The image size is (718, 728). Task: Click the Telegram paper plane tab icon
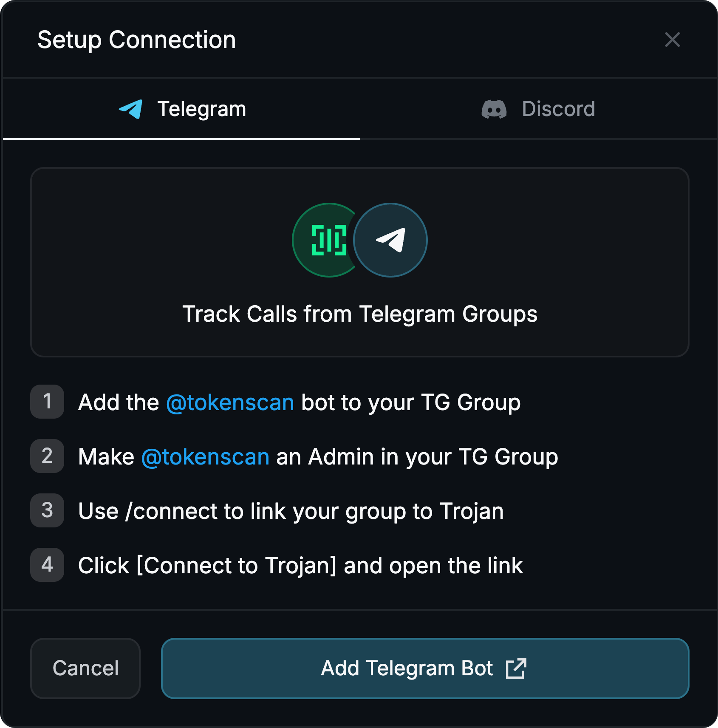point(131,109)
